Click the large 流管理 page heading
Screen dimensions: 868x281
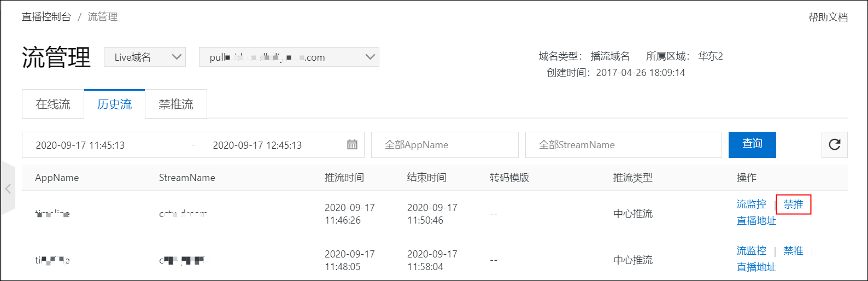click(x=56, y=57)
